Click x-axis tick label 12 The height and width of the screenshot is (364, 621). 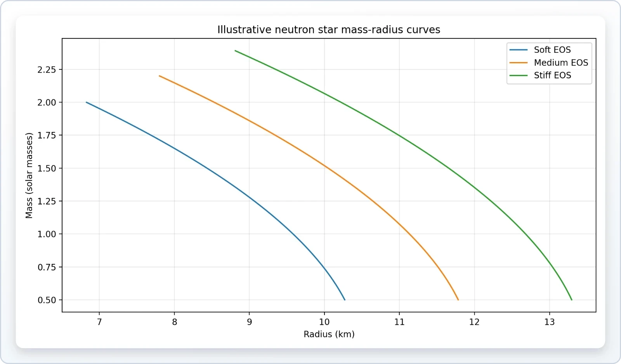click(474, 322)
